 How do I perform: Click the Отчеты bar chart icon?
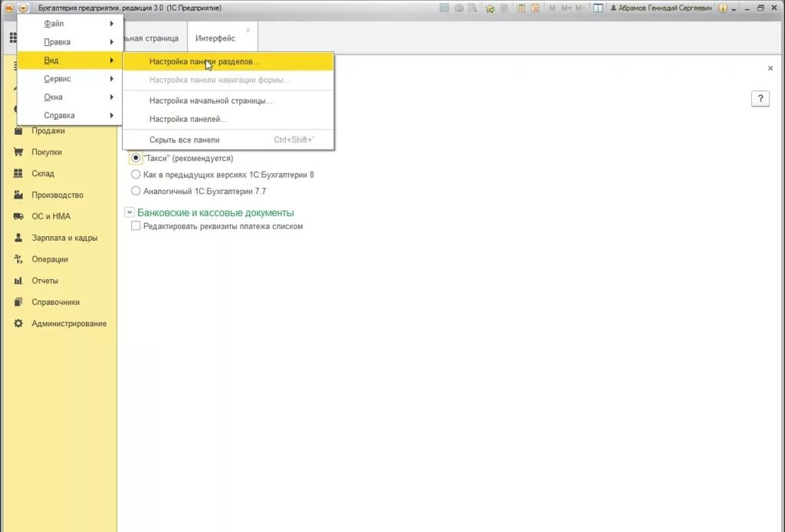click(x=18, y=281)
